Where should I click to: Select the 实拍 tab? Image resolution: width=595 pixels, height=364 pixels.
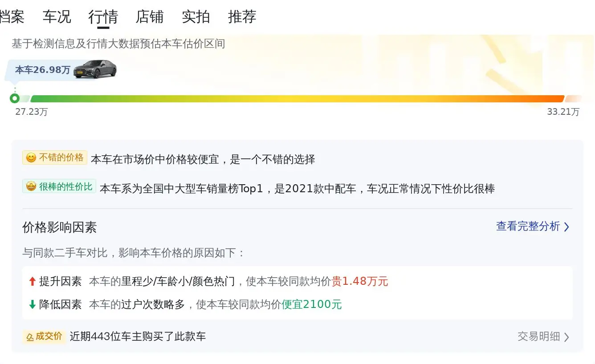pyautogui.click(x=196, y=17)
